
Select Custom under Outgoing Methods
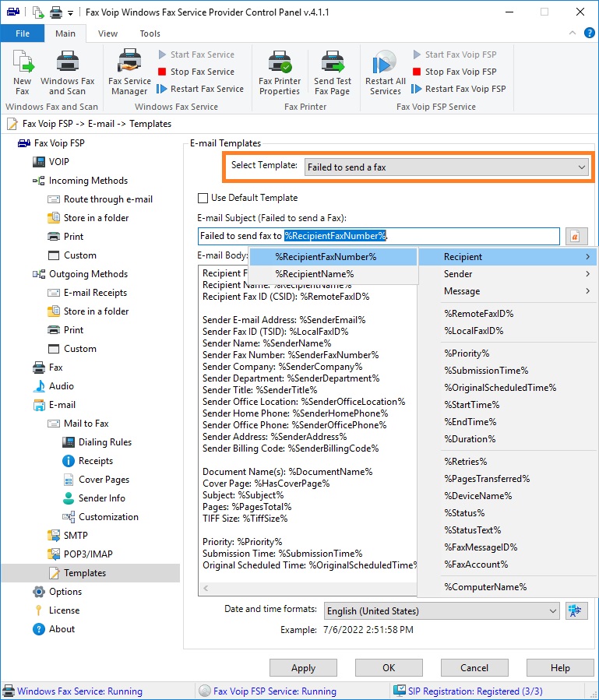80,349
